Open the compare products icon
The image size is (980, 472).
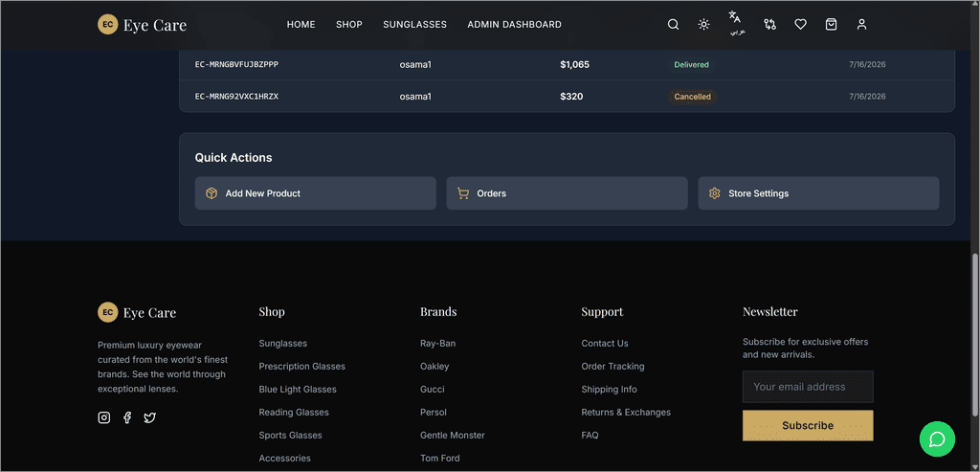click(770, 24)
